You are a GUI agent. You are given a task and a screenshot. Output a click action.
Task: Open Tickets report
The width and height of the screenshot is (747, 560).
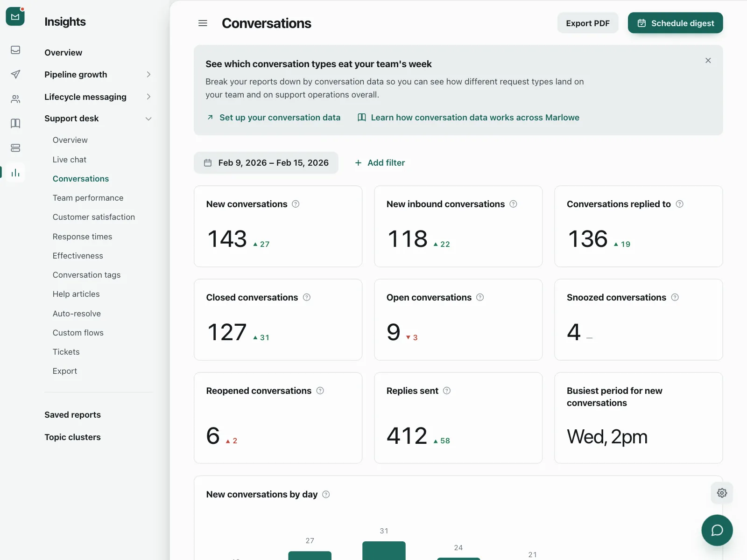66,352
